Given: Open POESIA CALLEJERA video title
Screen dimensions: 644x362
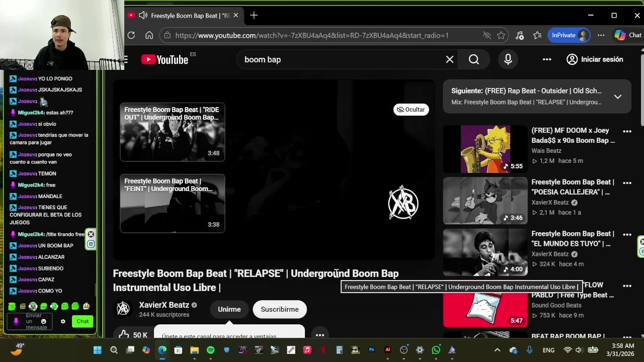Looking at the screenshot, I should [573, 187].
